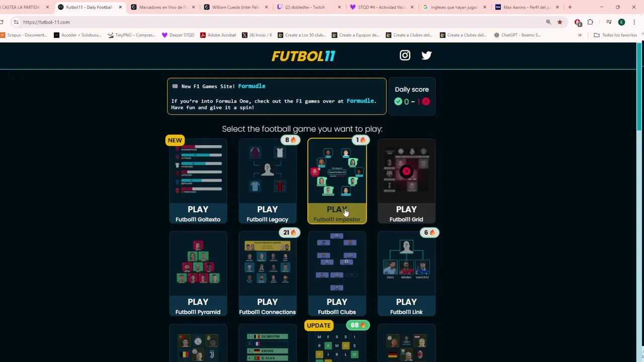Open the TinyPNG – Compress bookmark

tap(132, 35)
